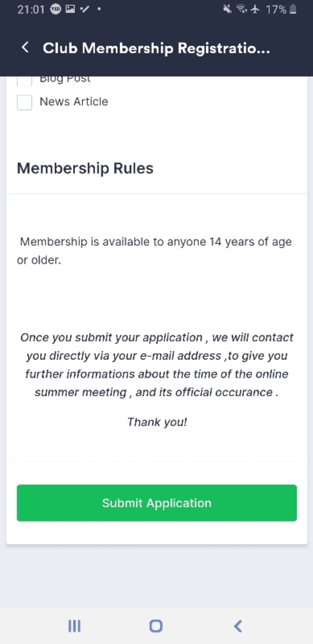Tap the Club Membership Registration header title
The height and width of the screenshot is (644, 313).
156,48
